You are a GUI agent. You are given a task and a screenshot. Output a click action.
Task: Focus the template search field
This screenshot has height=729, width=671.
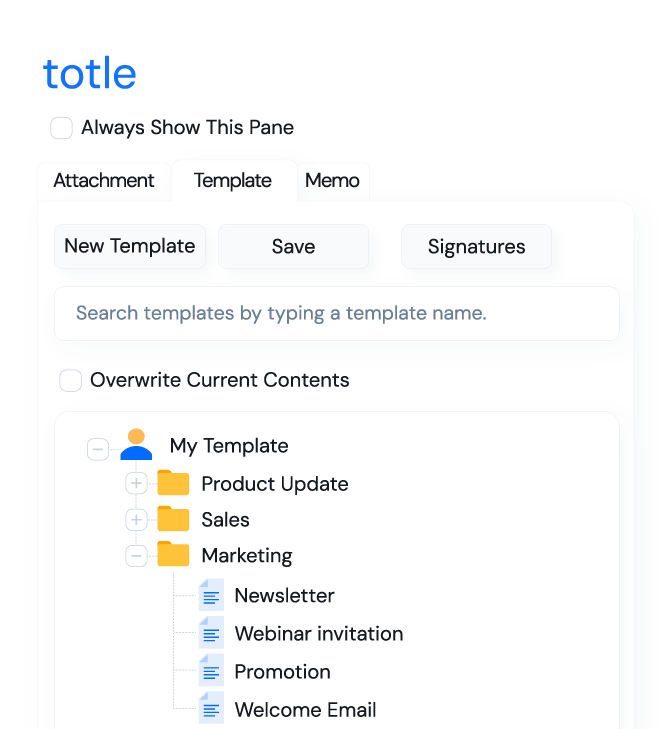tap(336, 313)
